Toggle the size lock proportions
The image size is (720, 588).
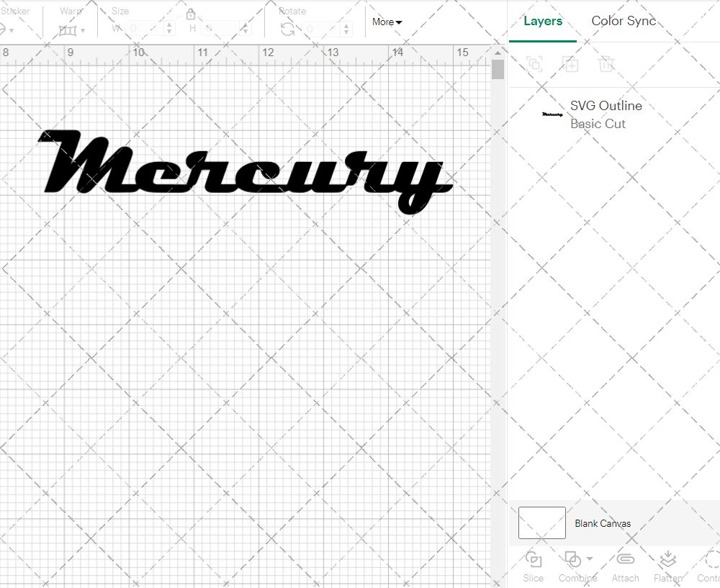[191, 13]
